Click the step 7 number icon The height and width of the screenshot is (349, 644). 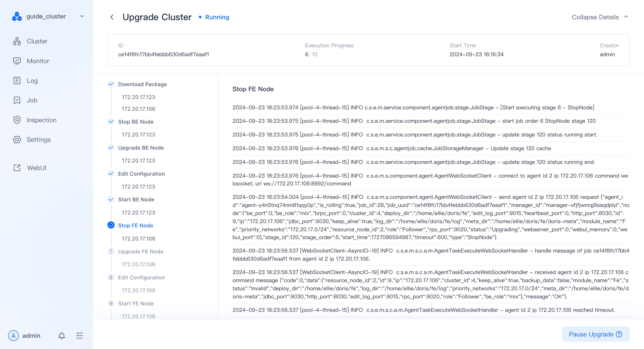click(111, 251)
